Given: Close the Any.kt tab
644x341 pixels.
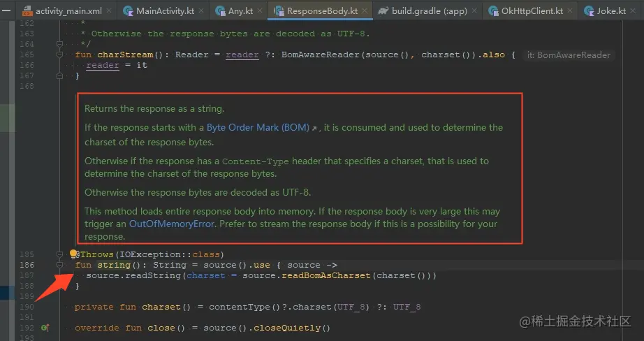Looking at the screenshot, I should (260, 11).
